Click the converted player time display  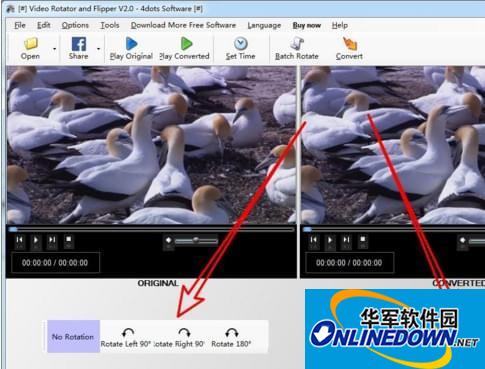pos(349,263)
